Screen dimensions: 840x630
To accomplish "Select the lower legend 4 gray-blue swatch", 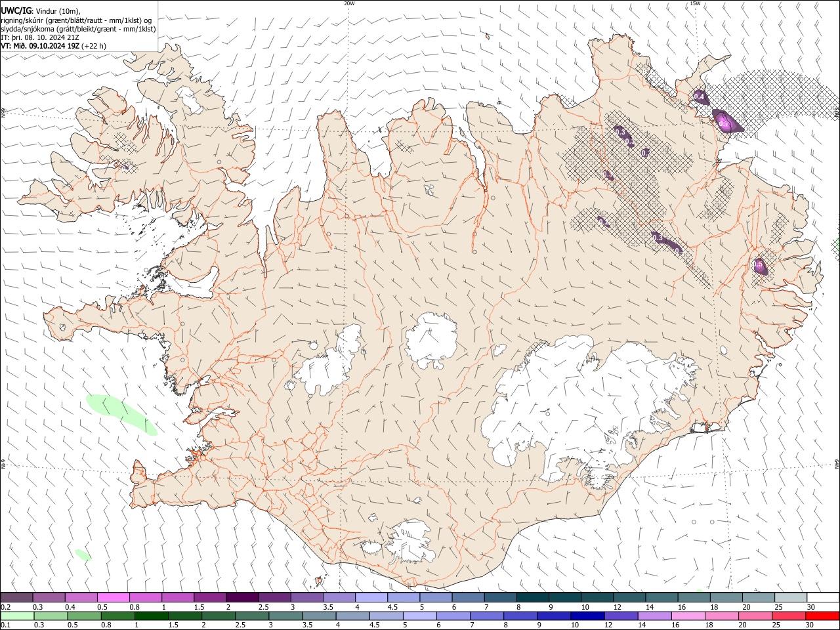I will [x=352, y=616].
